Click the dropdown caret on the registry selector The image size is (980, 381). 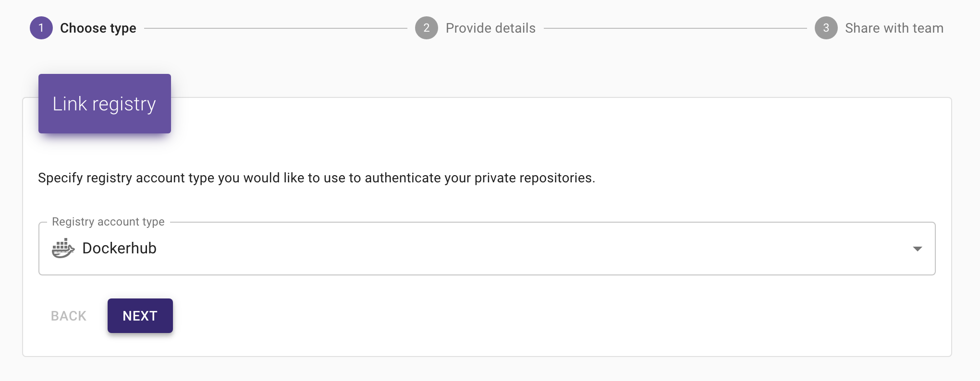point(918,248)
